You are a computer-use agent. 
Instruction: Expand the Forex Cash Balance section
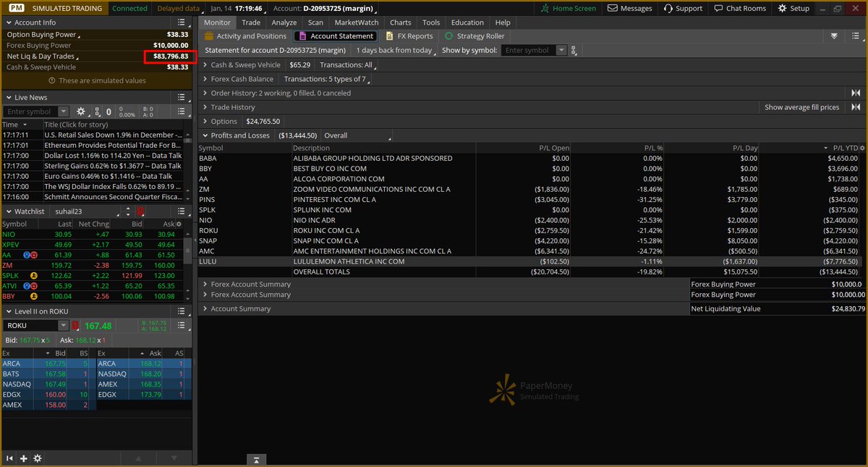(x=205, y=79)
